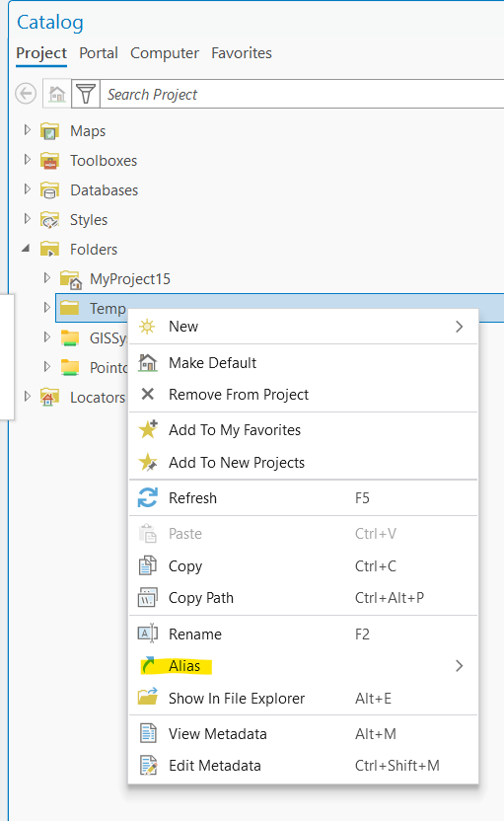The image size is (504, 821).
Task: Select the Toolboxes label in tree
Action: [104, 161]
